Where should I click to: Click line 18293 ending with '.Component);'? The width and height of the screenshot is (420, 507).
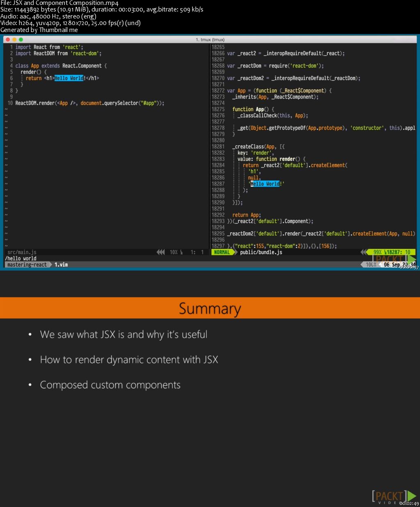pyautogui.click(x=270, y=221)
